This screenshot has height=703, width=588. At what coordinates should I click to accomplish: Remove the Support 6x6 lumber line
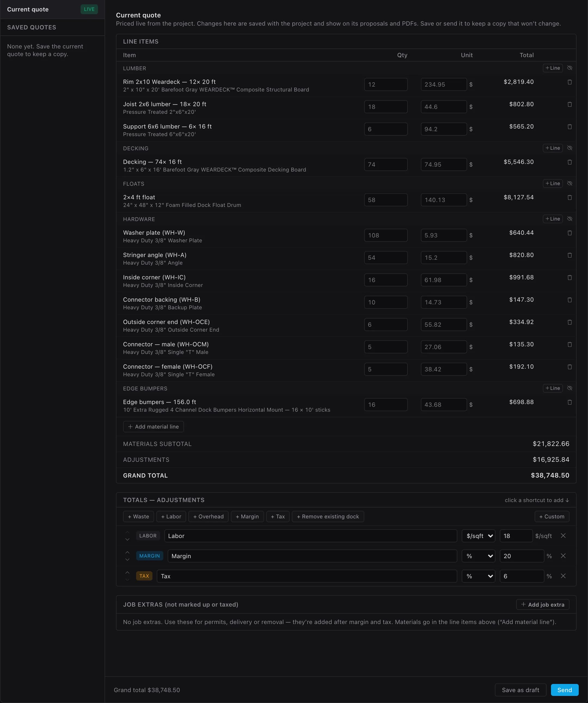pyautogui.click(x=569, y=127)
